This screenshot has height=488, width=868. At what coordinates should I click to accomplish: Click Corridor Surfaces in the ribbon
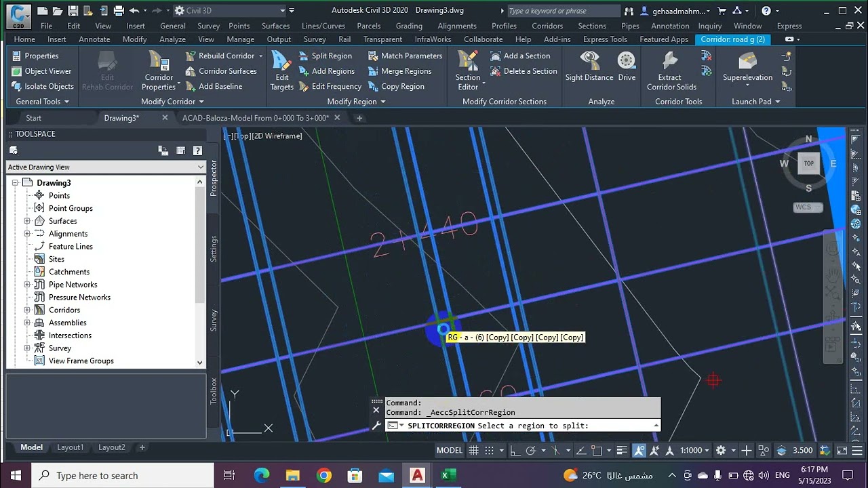221,71
